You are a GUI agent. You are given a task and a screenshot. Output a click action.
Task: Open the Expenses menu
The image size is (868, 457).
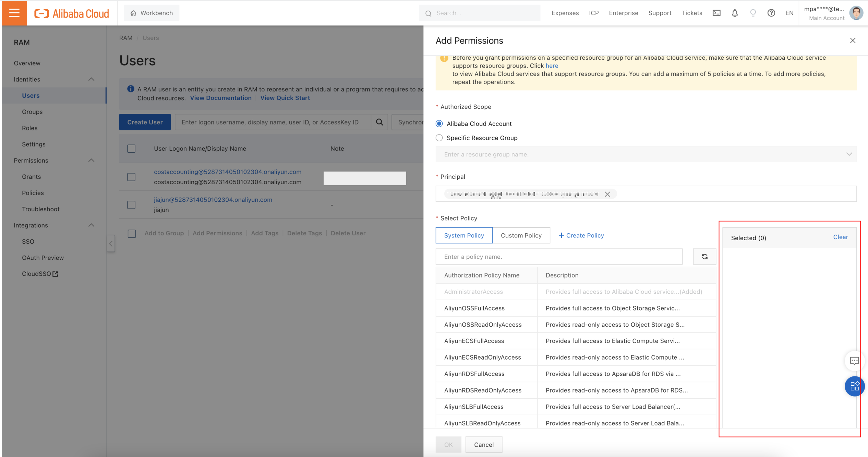565,13
